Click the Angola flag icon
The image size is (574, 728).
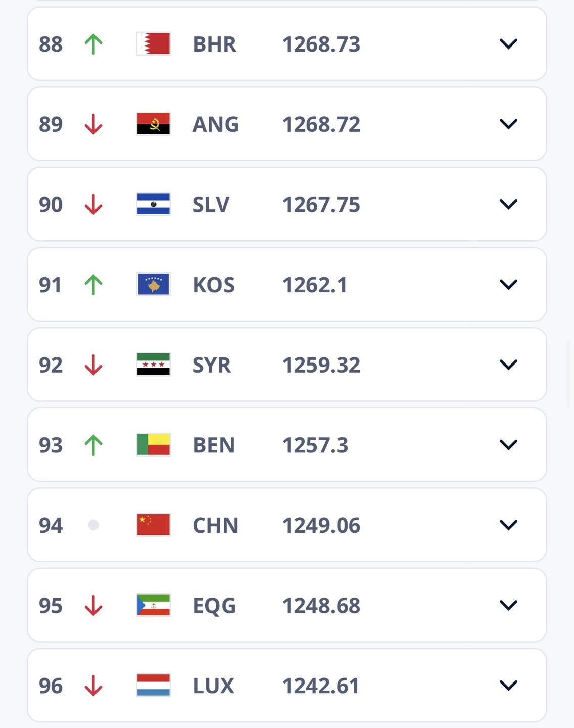coord(154,124)
